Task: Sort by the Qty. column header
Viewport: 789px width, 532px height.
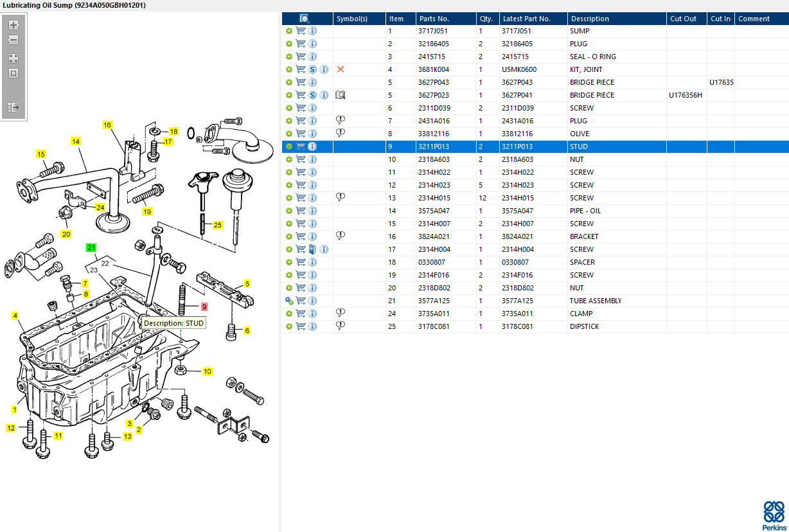Action: [x=488, y=19]
